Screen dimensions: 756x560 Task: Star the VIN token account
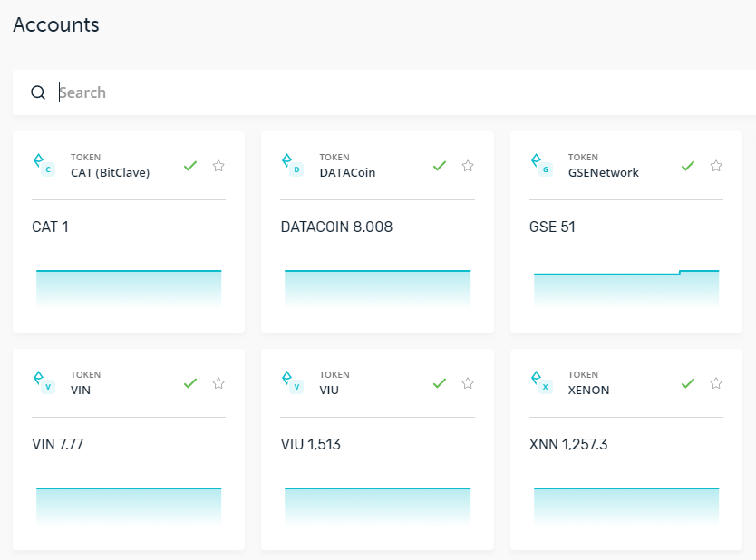tap(218, 383)
